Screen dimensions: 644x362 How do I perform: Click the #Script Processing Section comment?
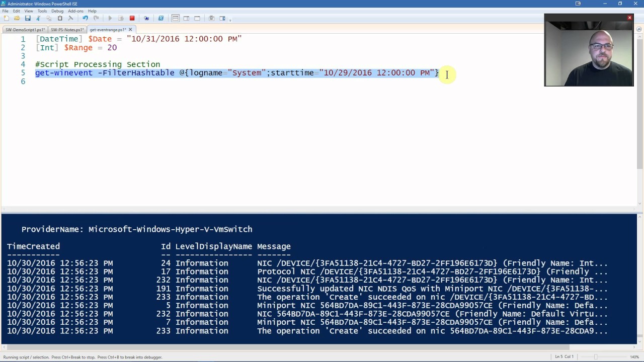pos(98,64)
